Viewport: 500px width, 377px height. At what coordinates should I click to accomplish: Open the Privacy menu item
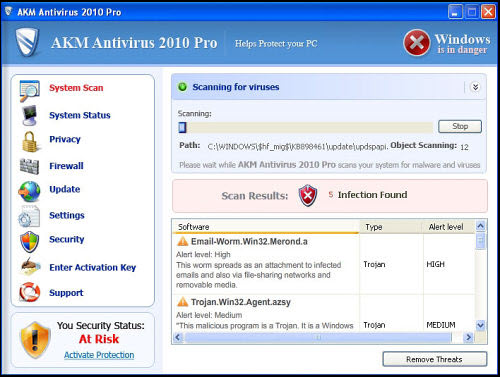point(65,139)
